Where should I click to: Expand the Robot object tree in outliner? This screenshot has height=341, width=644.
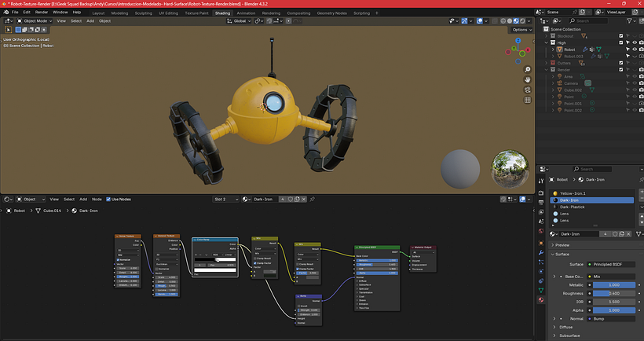coord(553,49)
